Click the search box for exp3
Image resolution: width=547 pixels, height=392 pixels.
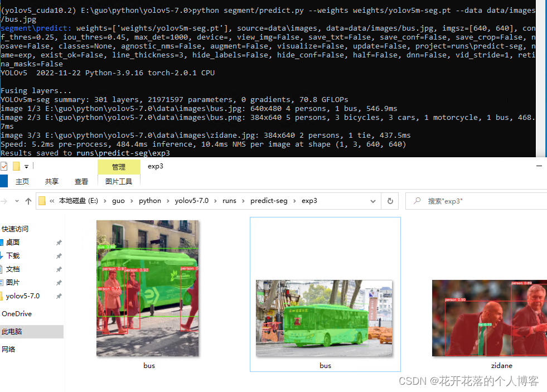click(x=476, y=201)
